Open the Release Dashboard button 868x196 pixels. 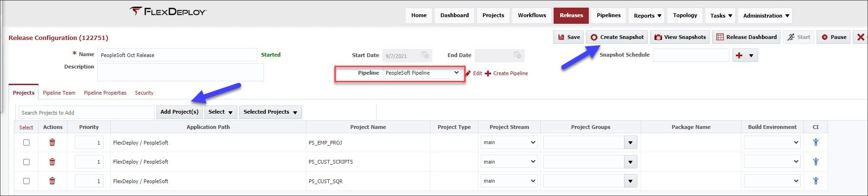746,37
